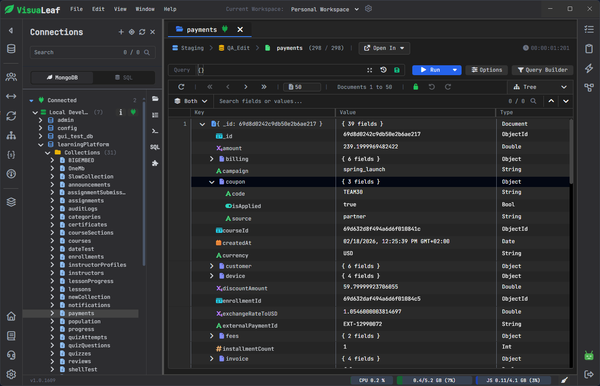The width and height of the screenshot is (600, 386).
Task: Run the query
Action: [431, 70]
